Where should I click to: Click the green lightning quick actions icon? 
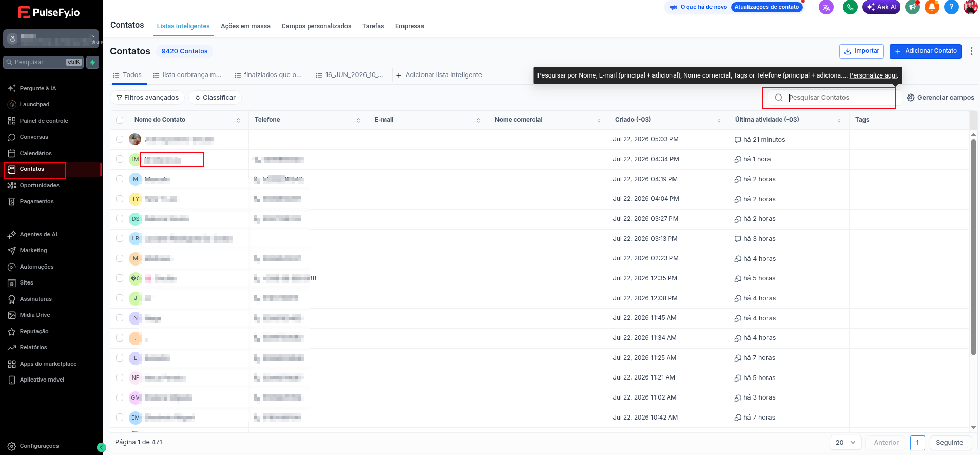pos(93,62)
